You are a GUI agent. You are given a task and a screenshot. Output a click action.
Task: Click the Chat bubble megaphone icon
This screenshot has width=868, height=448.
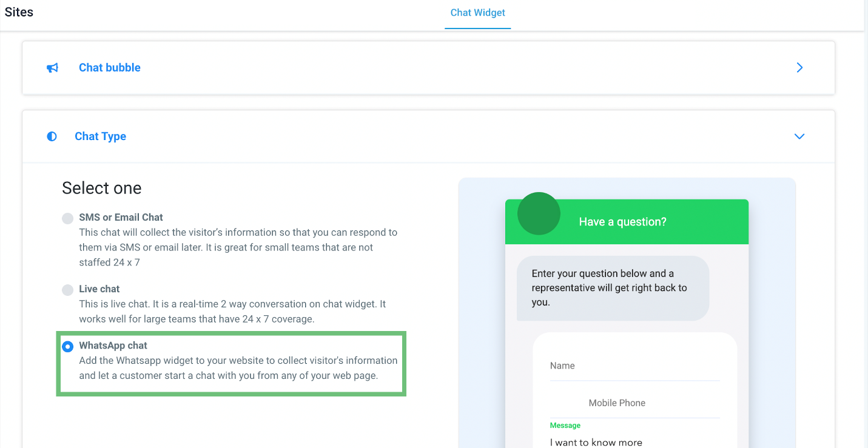tap(53, 68)
